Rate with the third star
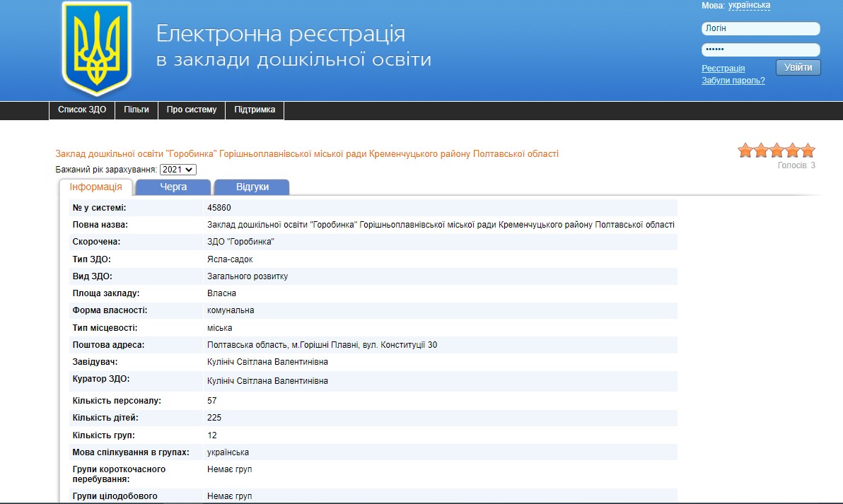 (777, 151)
